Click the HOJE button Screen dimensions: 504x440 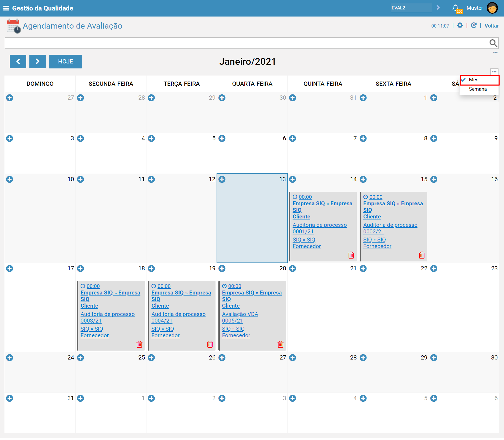[65, 62]
